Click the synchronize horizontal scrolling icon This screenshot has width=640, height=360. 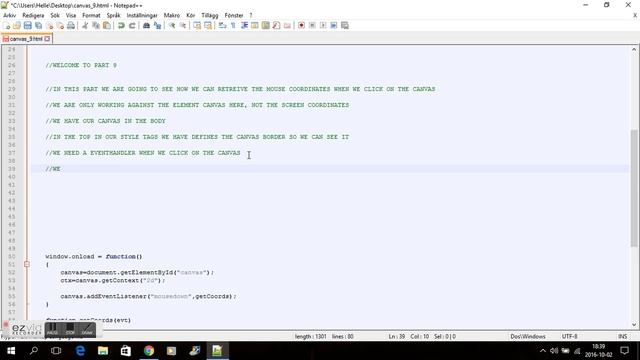click(x=208, y=25)
